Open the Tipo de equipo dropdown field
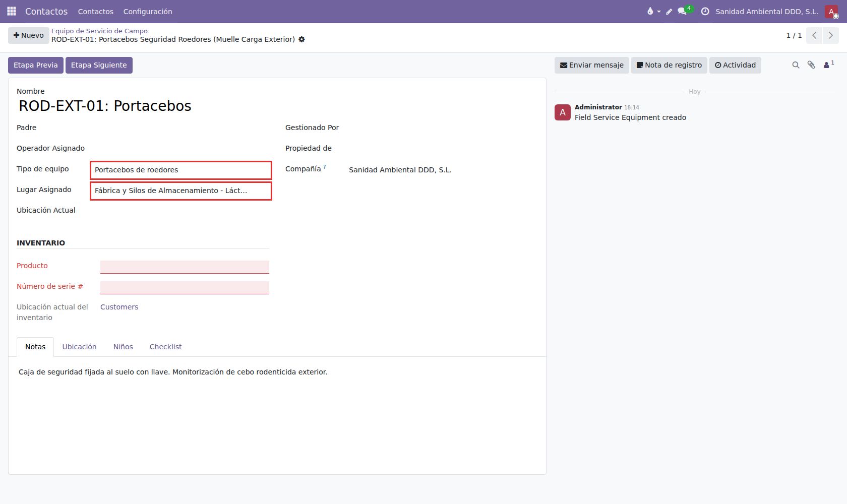This screenshot has width=847, height=504. pos(181,170)
